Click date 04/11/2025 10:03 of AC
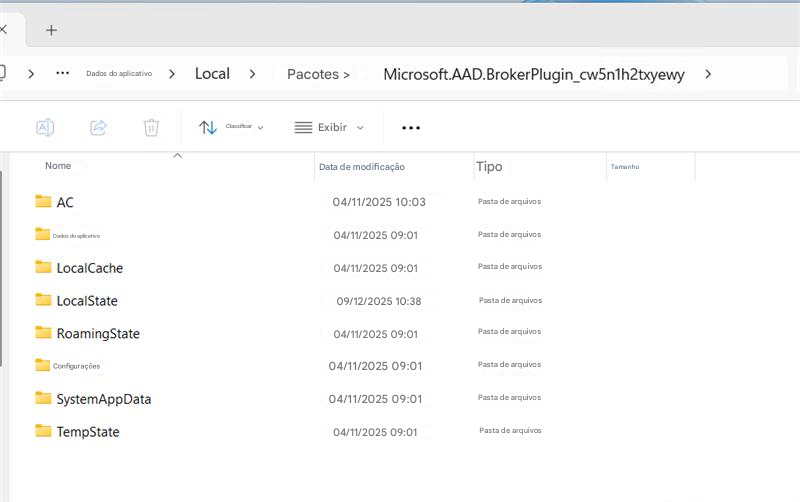 379,202
